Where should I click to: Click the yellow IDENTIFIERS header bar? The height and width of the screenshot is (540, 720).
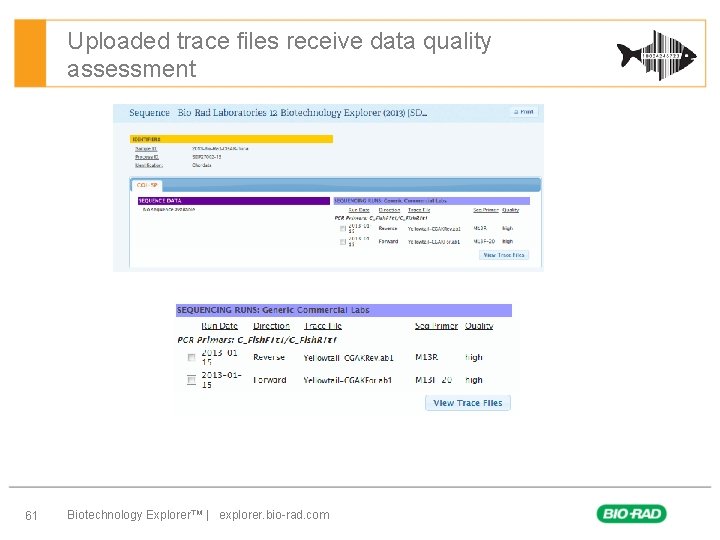point(231,139)
